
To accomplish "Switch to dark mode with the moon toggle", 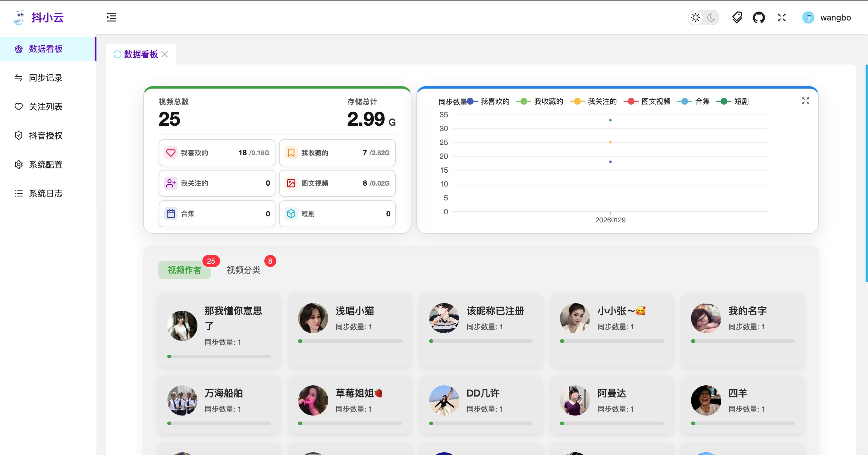I will (711, 17).
